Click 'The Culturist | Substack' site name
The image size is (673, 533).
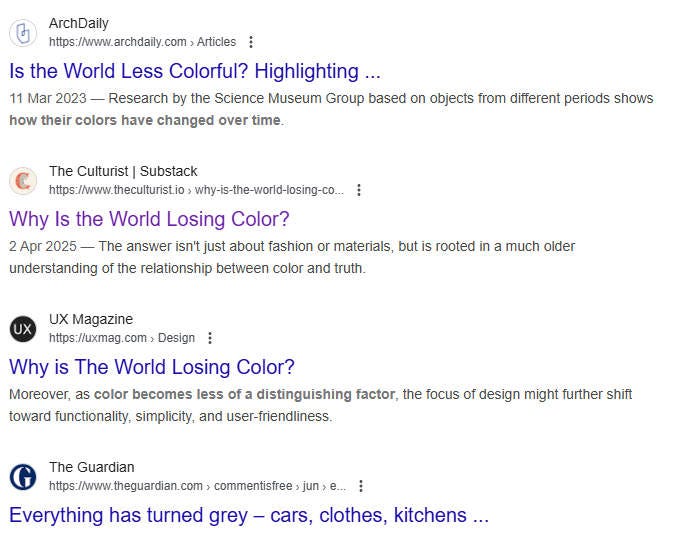point(123,171)
